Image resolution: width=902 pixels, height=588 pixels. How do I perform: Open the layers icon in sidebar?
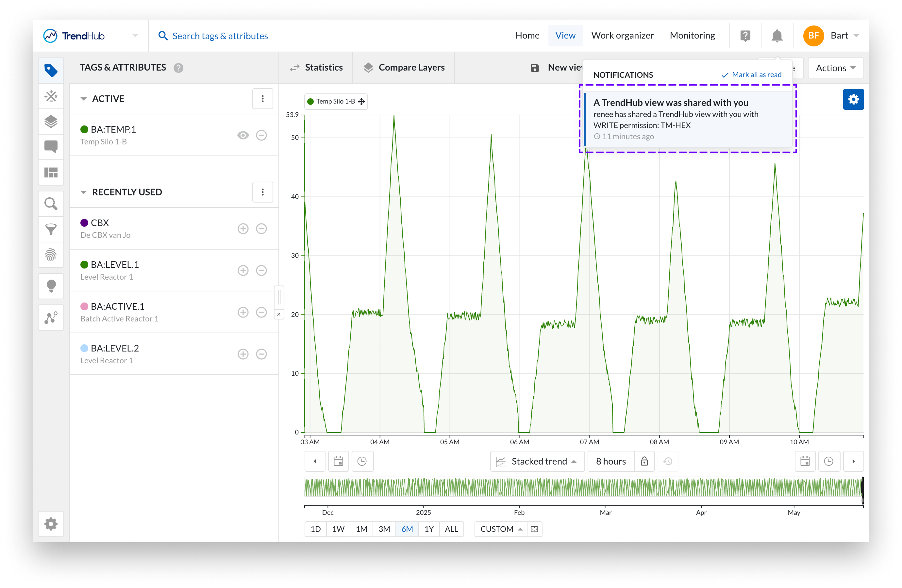51,122
